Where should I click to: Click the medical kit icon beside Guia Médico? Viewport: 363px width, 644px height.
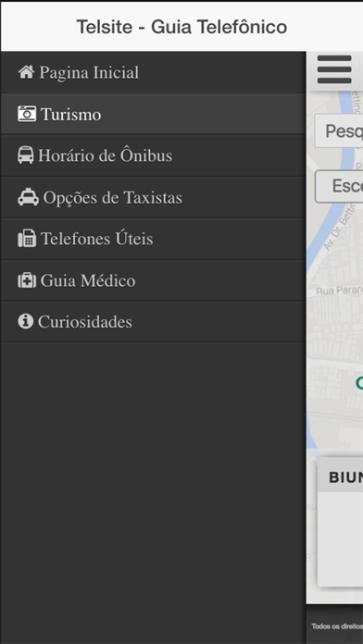[x=27, y=280]
